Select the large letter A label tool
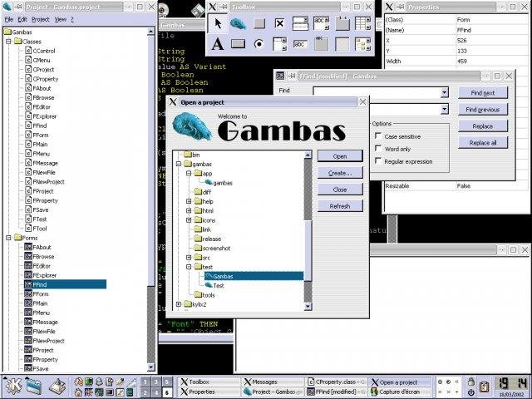The image size is (532, 399). (217, 44)
